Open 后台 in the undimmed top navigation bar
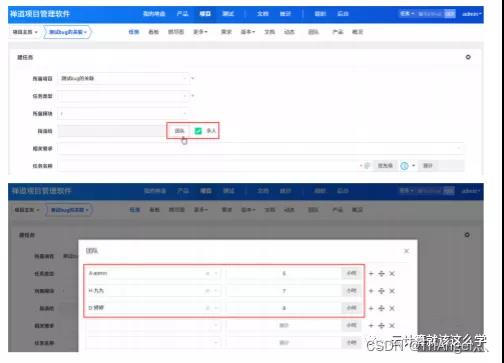Viewport: 504px width, 363px height. (343, 14)
